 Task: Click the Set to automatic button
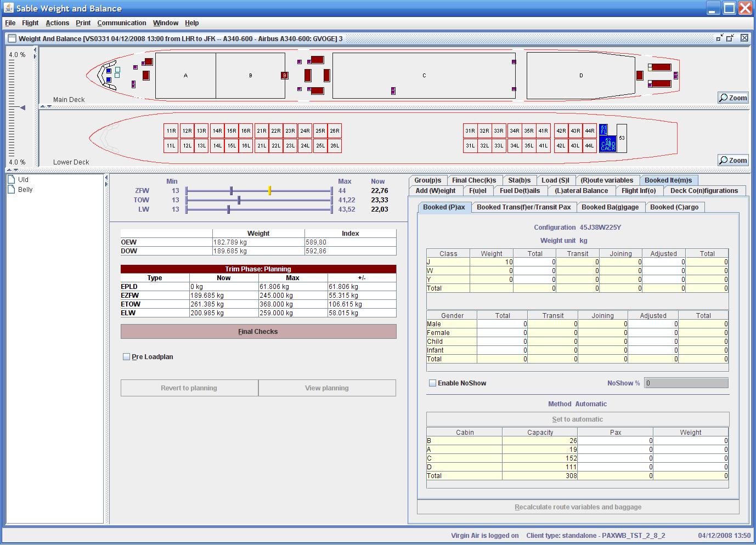(578, 419)
